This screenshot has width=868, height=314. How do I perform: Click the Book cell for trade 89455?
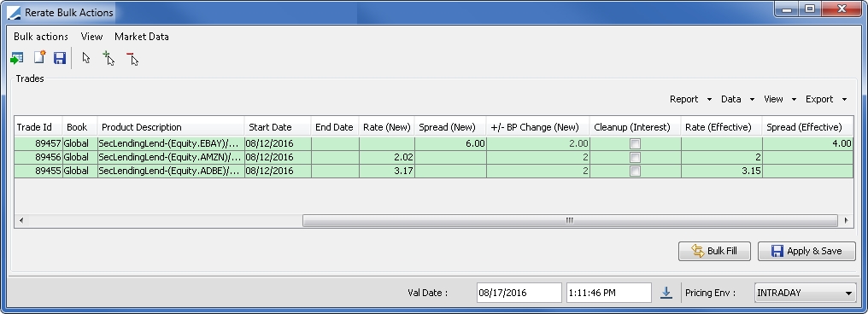[x=79, y=171]
